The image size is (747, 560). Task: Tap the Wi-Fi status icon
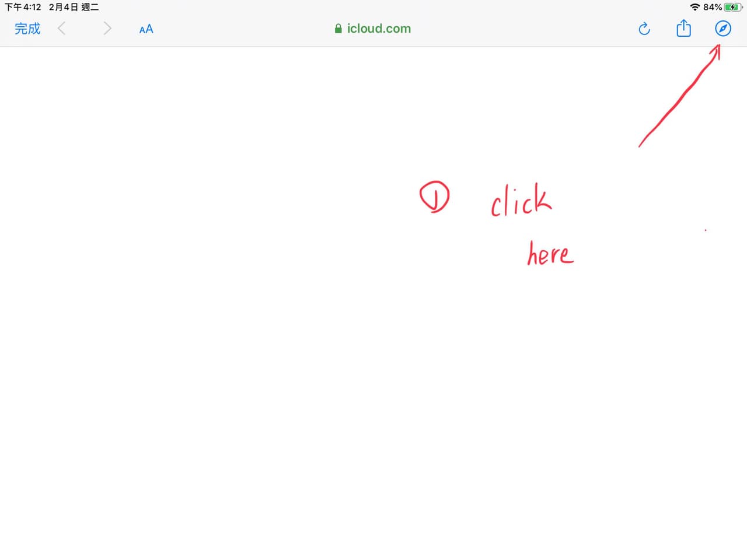tap(694, 7)
